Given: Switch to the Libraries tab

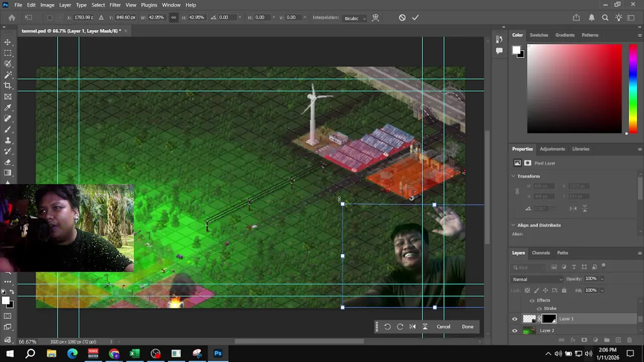Looking at the screenshot, I should tap(581, 149).
